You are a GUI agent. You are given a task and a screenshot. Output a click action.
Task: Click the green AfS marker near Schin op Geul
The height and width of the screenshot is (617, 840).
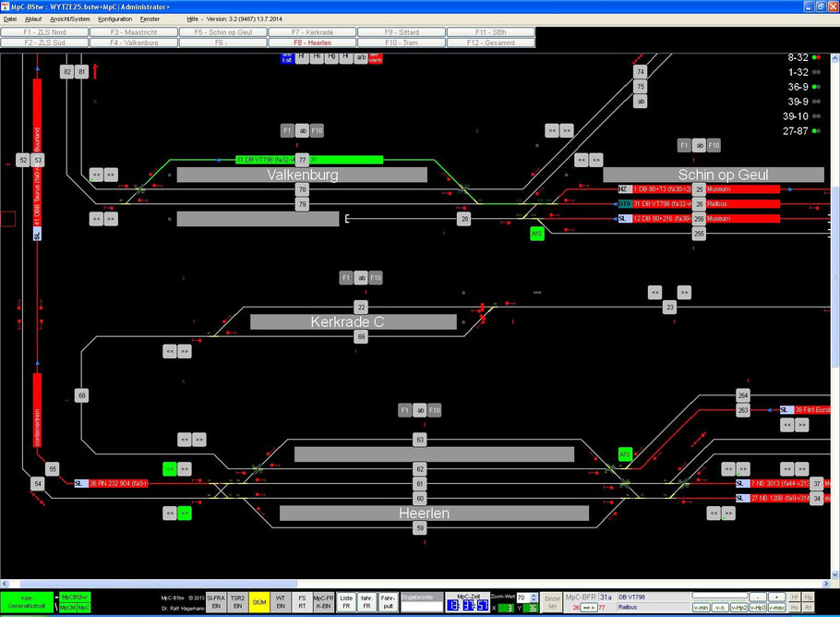(537, 233)
